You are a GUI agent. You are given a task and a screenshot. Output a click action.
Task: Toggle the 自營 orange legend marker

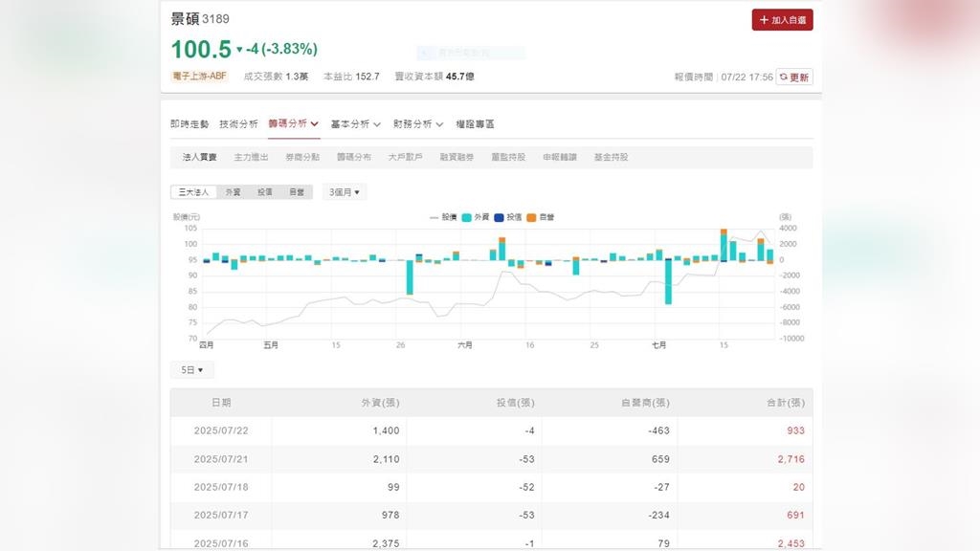click(531, 217)
